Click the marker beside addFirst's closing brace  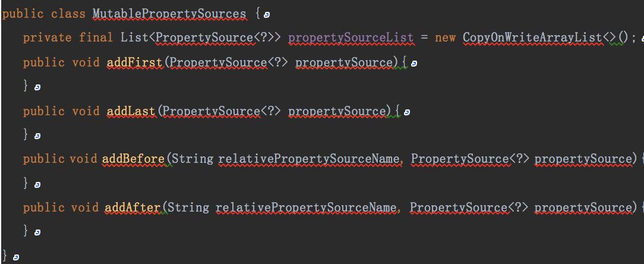tap(37, 87)
